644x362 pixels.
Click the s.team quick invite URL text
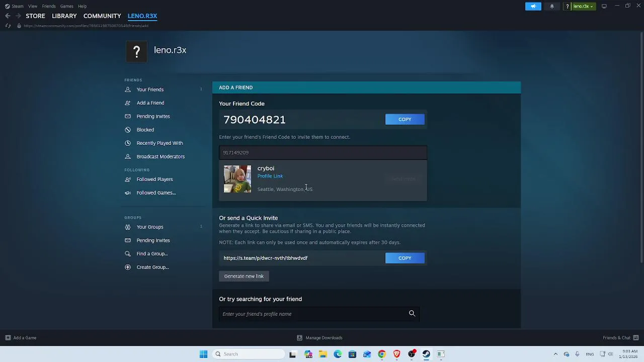point(266,258)
